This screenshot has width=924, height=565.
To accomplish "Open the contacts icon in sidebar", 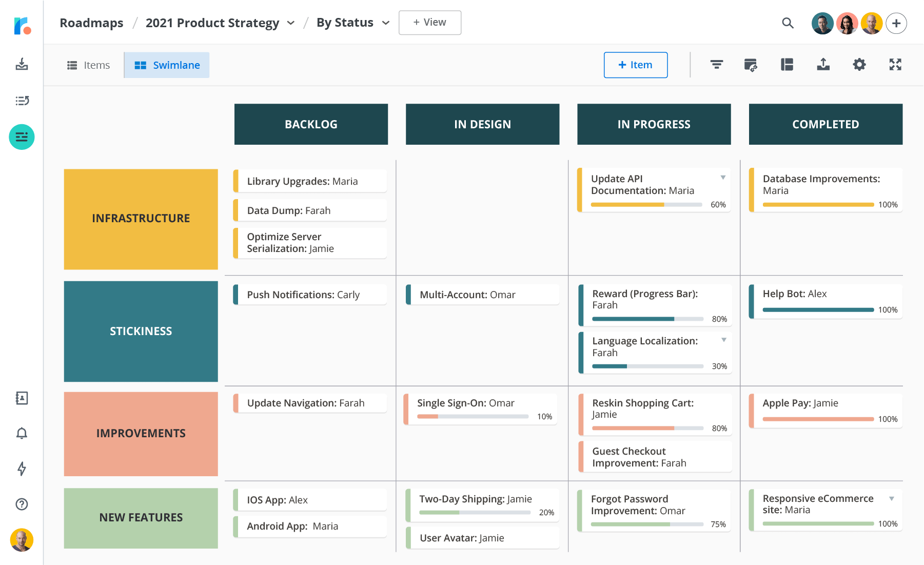I will (x=22, y=398).
